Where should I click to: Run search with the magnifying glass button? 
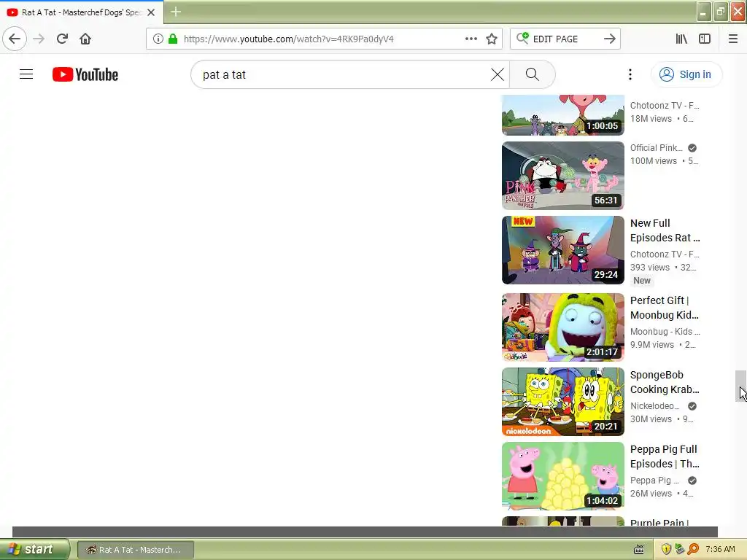(532, 74)
